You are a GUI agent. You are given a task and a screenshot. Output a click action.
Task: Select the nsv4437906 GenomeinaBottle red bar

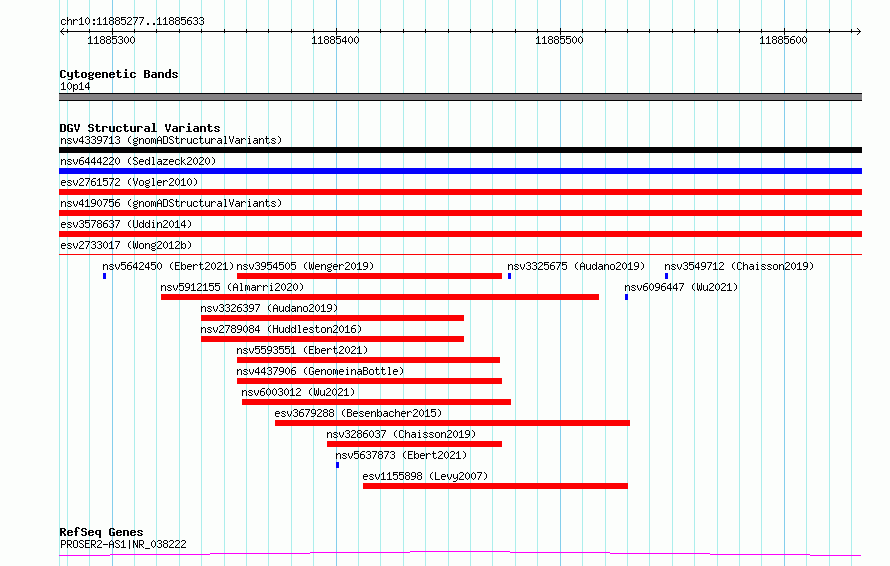pos(370,381)
